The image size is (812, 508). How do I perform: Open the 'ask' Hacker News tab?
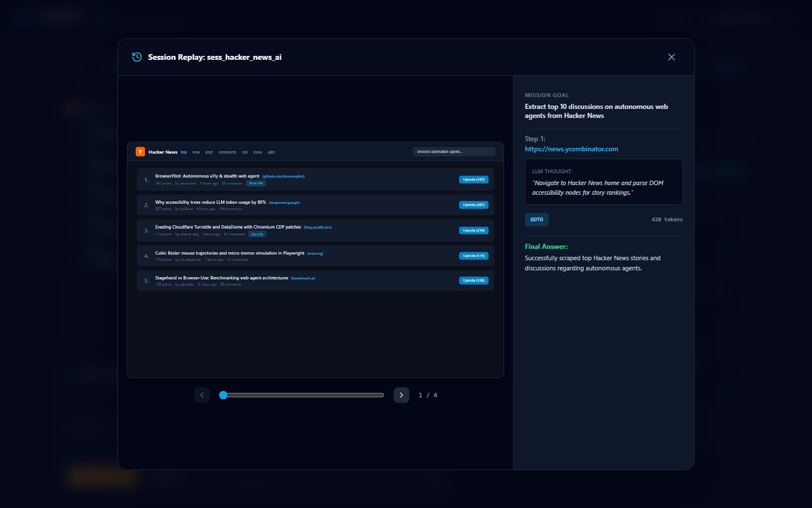pos(245,152)
